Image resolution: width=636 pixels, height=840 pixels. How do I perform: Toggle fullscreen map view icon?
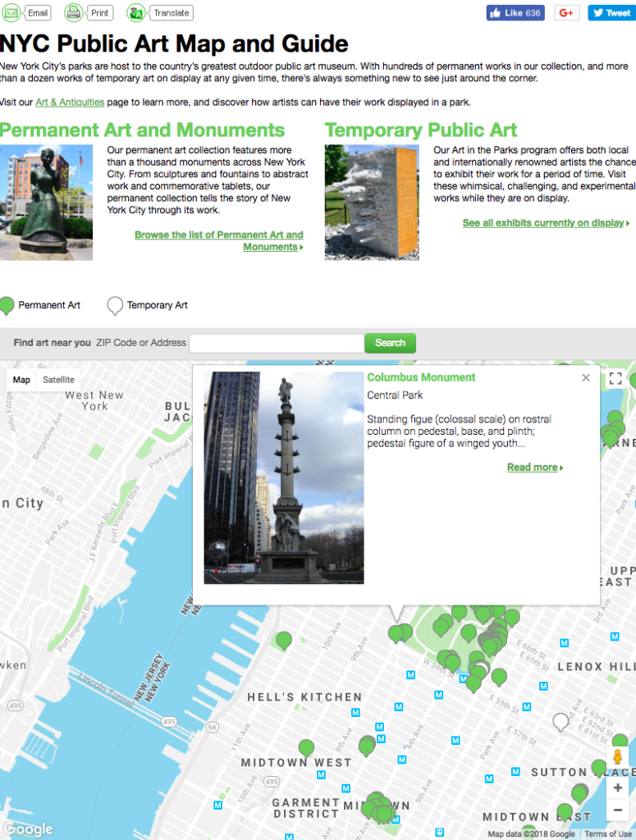coord(615,379)
